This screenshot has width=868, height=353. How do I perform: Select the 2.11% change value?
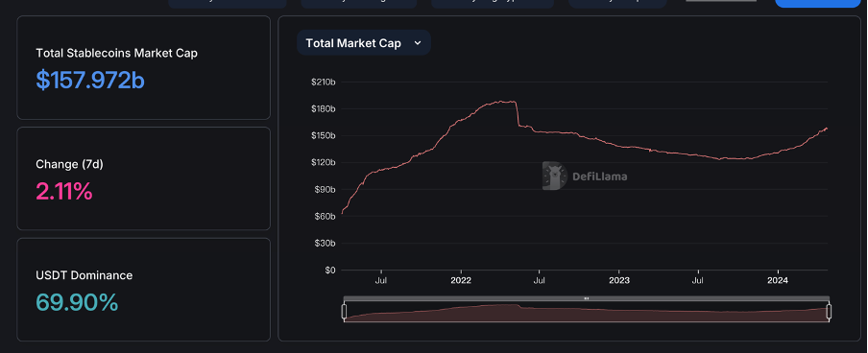click(x=64, y=192)
